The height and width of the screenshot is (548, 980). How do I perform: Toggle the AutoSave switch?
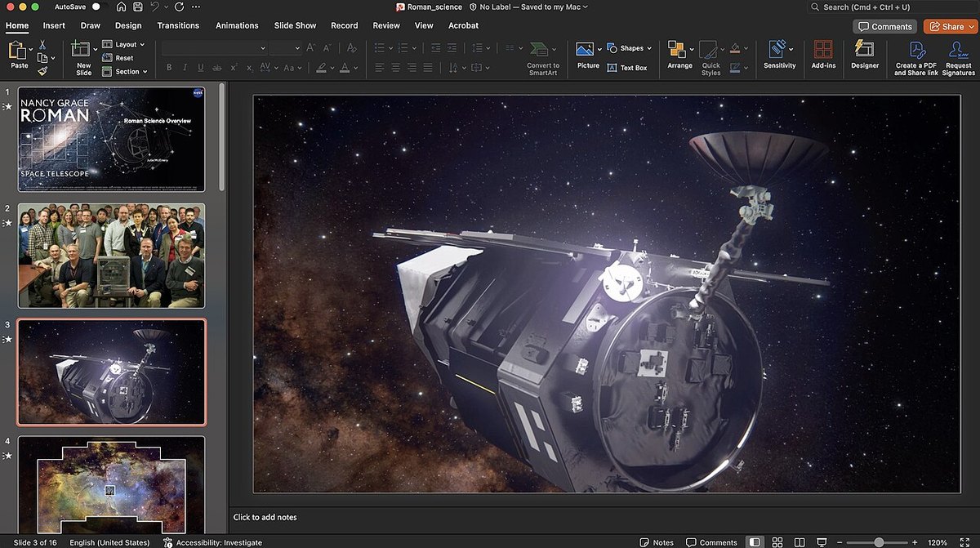coord(99,7)
